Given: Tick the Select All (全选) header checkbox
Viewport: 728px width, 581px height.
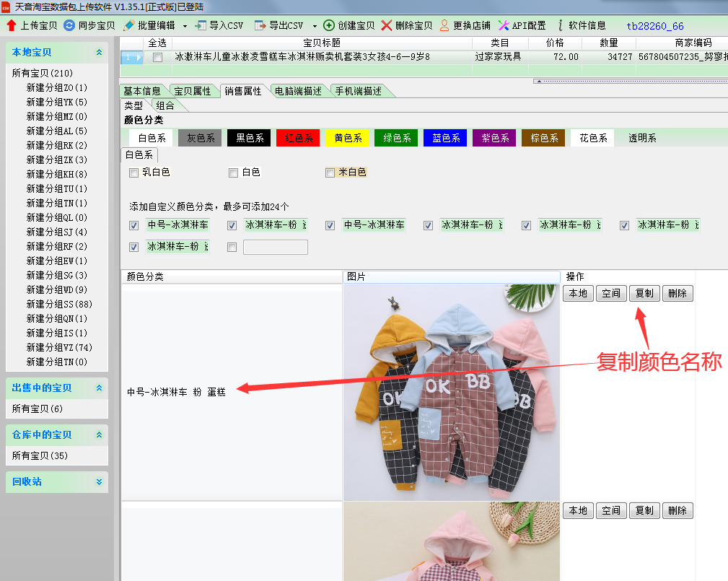Looking at the screenshot, I should point(157,57).
